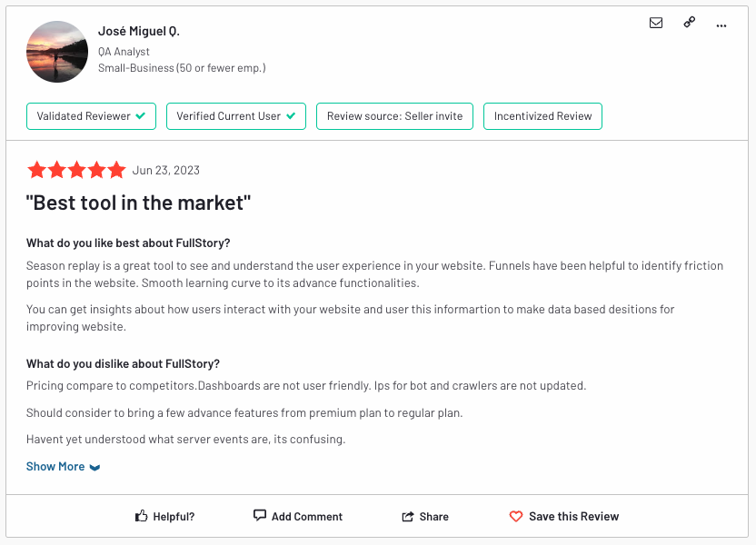Viewport: 756px width, 545px height.
Task: Copy review link via chain icon
Action: pos(690,22)
